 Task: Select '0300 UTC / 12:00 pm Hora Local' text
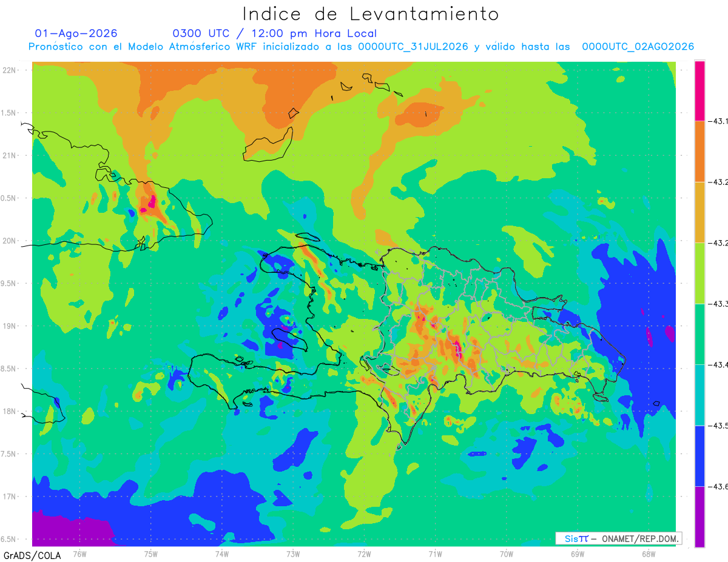[x=275, y=33]
